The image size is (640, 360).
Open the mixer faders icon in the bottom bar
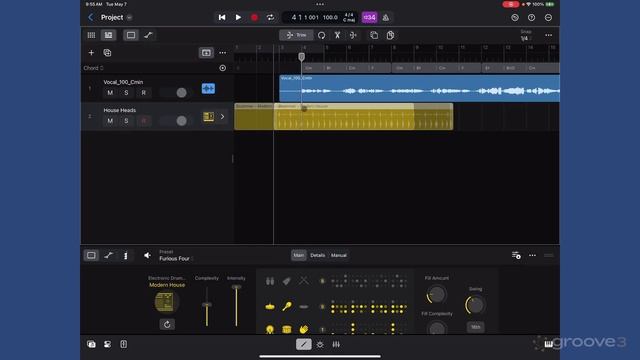[336, 344]
